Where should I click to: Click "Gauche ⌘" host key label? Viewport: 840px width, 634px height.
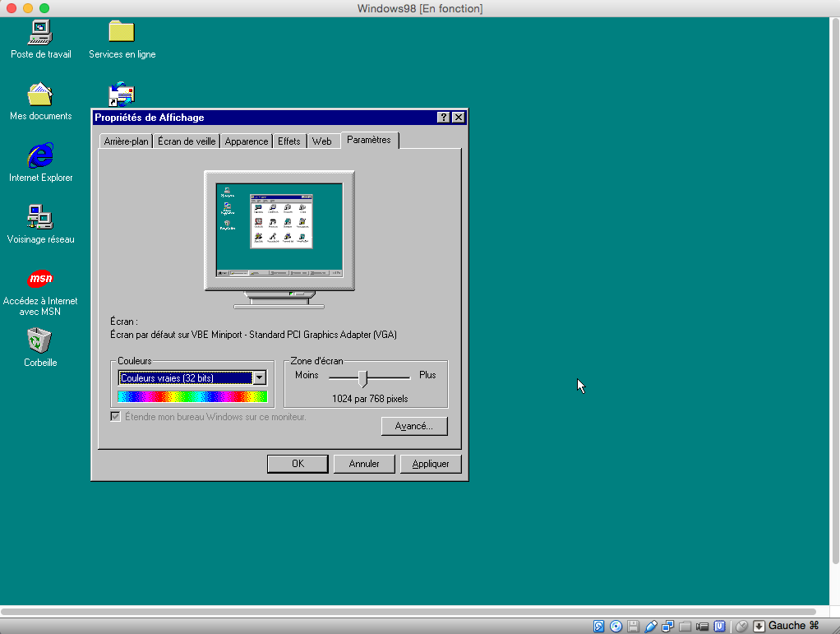(793, 626)
